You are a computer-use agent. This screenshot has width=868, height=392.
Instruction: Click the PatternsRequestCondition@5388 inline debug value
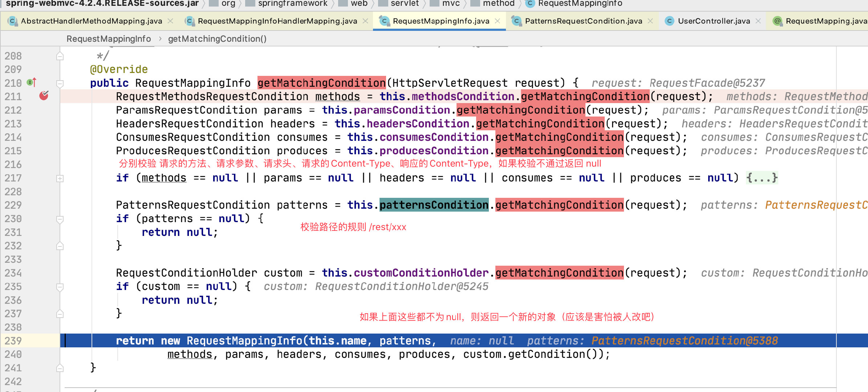(x=685, y=341)
